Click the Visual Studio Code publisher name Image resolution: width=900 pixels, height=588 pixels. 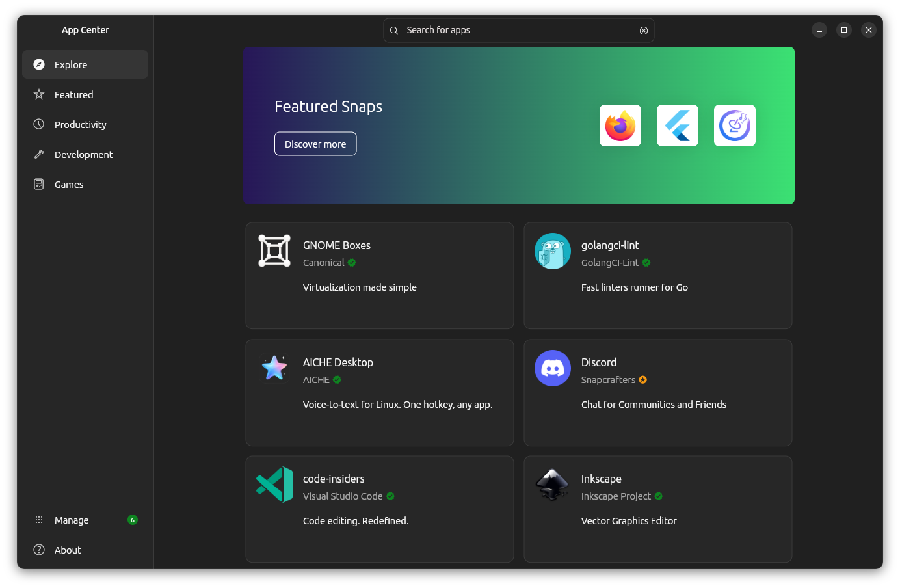coord(343,496)
